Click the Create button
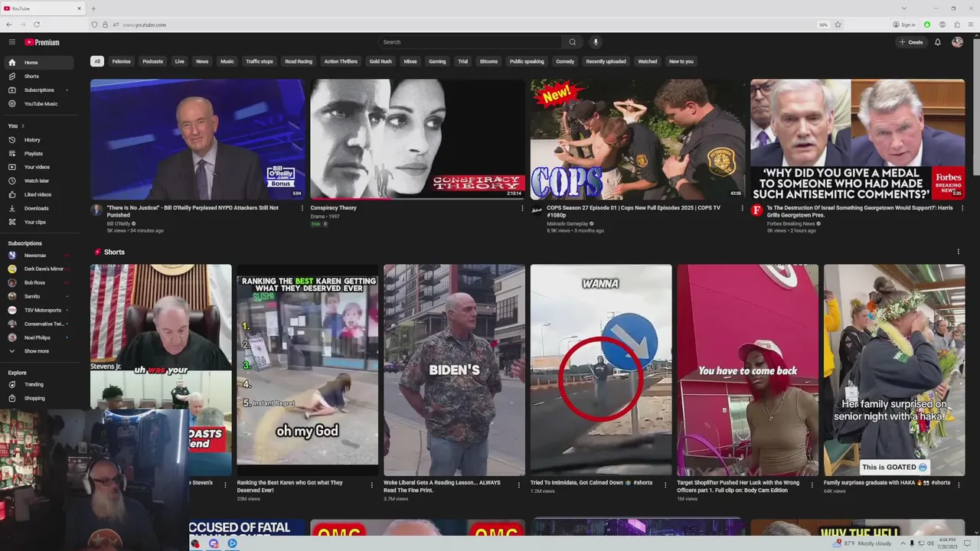This screenshot has width=980, height=551. (x=911, y=42)
